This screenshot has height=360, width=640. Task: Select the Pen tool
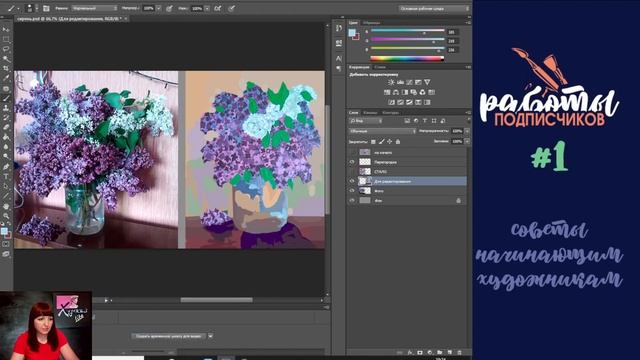(6, 167)
